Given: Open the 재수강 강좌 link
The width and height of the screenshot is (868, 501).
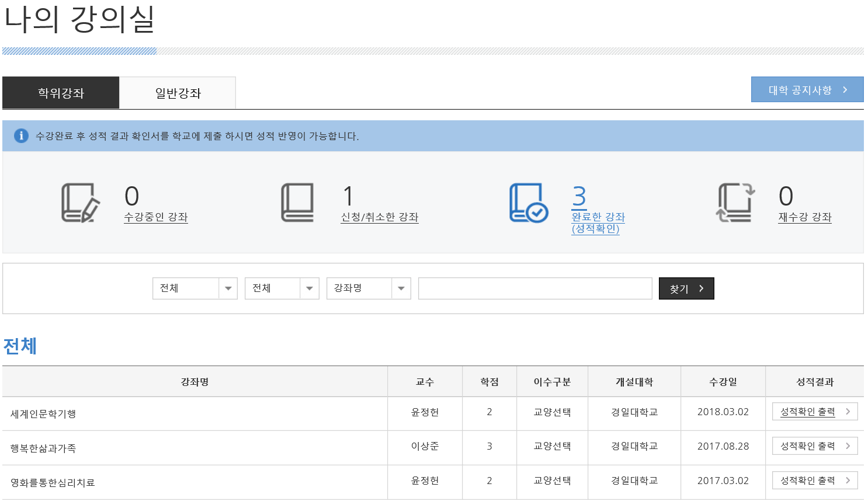Looking at the screenshot, I should click(805, 217).
